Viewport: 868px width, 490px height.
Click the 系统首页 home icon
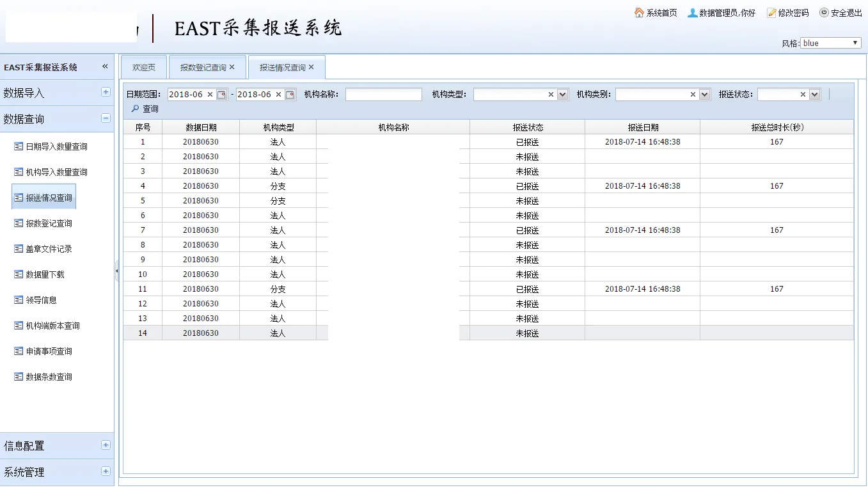coord(639,13)
